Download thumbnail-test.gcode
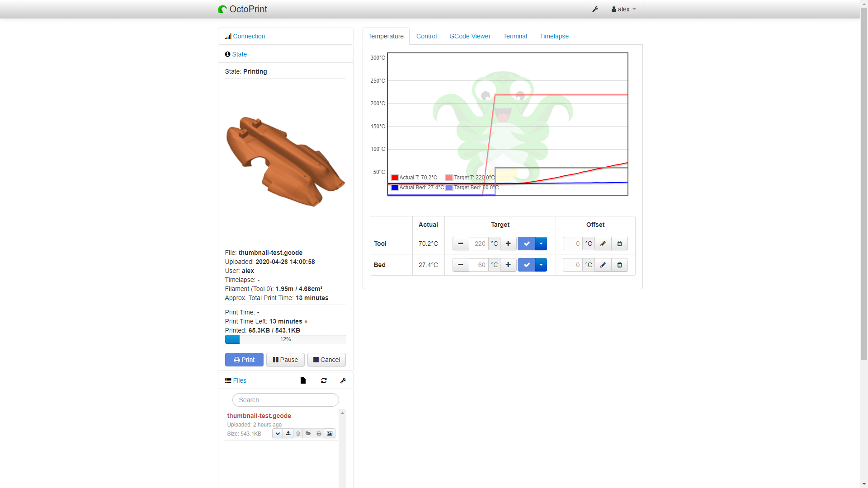The width and height of the screenshot is (868, 488). 288,433
